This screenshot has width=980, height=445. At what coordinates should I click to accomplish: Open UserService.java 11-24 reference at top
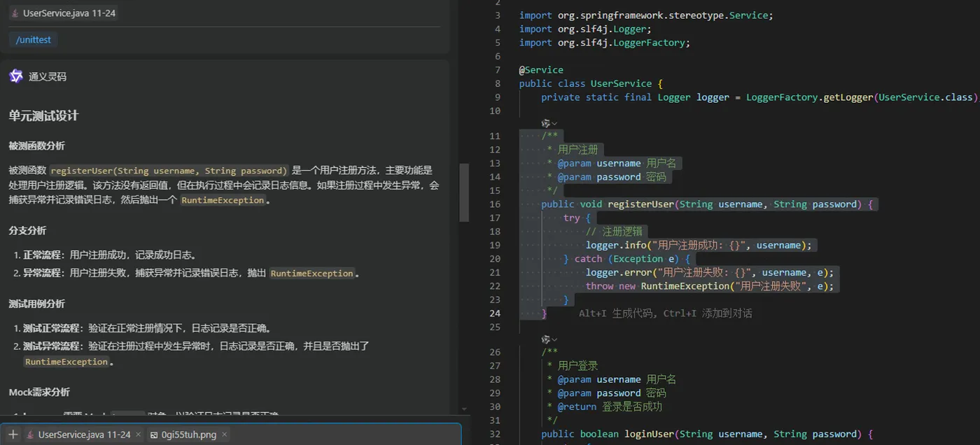point(64,13)
